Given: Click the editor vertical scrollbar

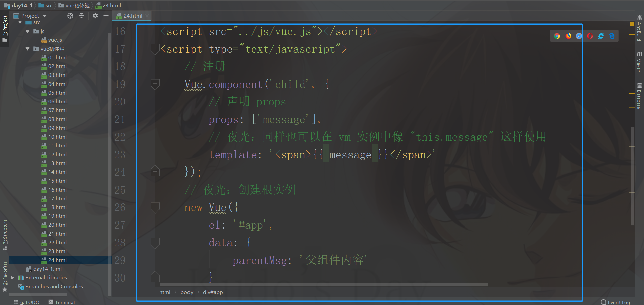Looking at the screenshot, I should (633, 176).
